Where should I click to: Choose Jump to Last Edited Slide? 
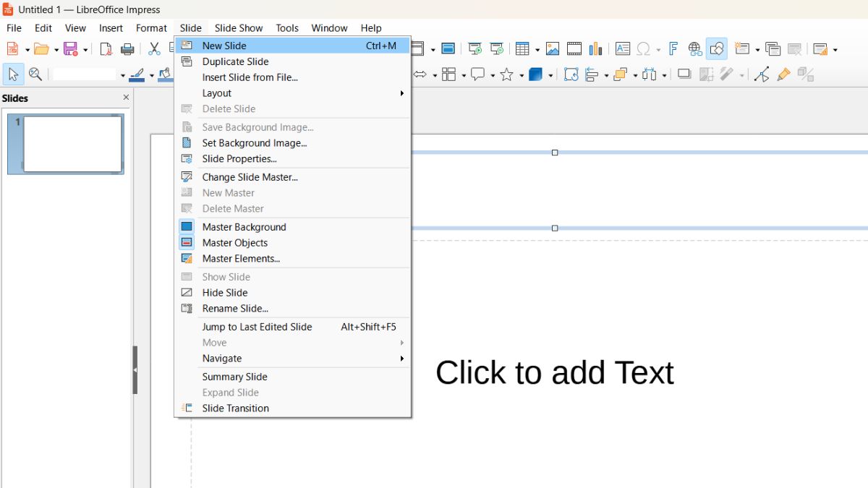coord(293,327)
